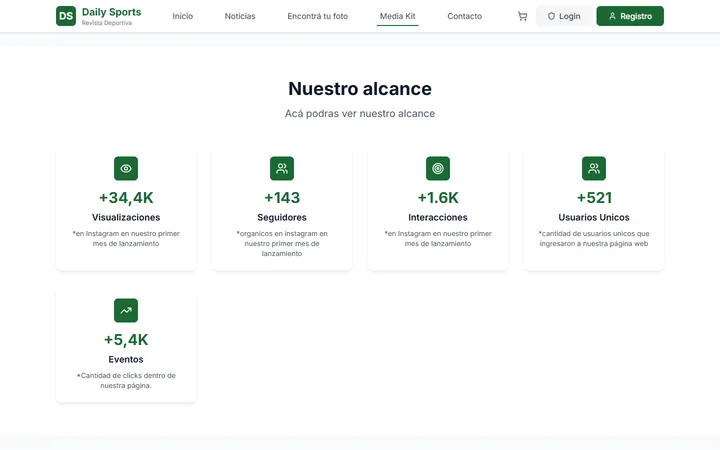Click the eye icon above Visualizaciones
720x450 pixels.
[126, 169]
